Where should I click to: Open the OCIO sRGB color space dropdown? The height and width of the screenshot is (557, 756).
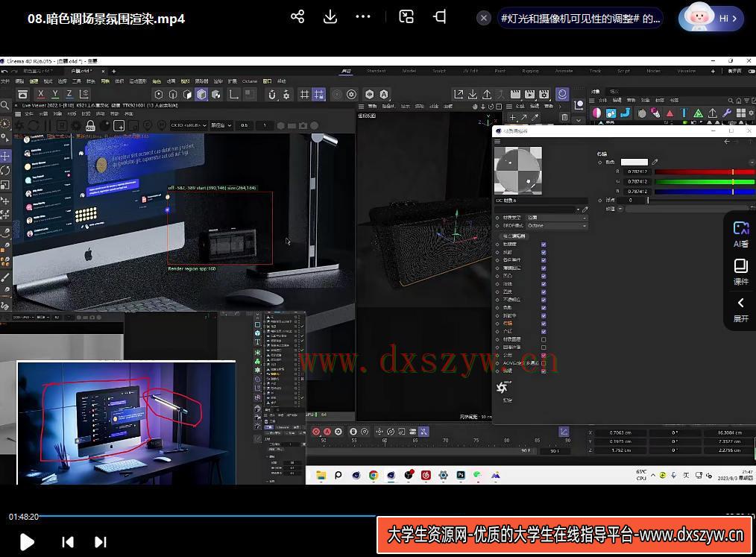point(189,125)
